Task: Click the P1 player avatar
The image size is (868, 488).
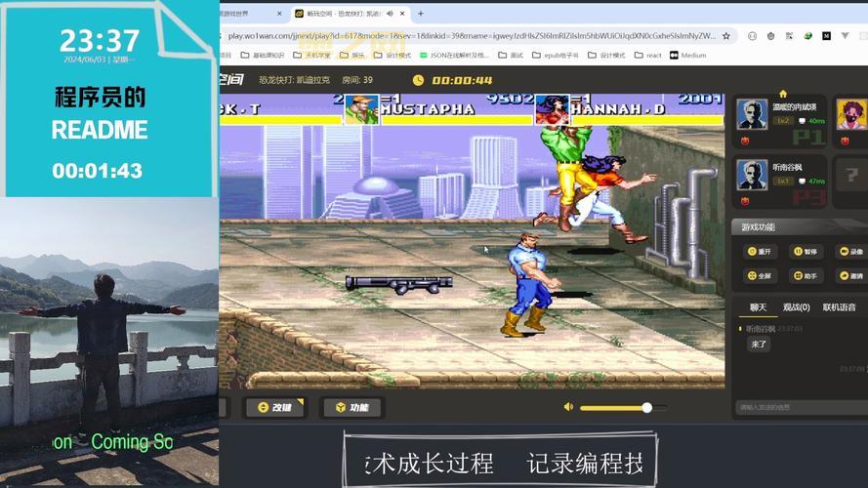Action: click(x=752, y=114)
